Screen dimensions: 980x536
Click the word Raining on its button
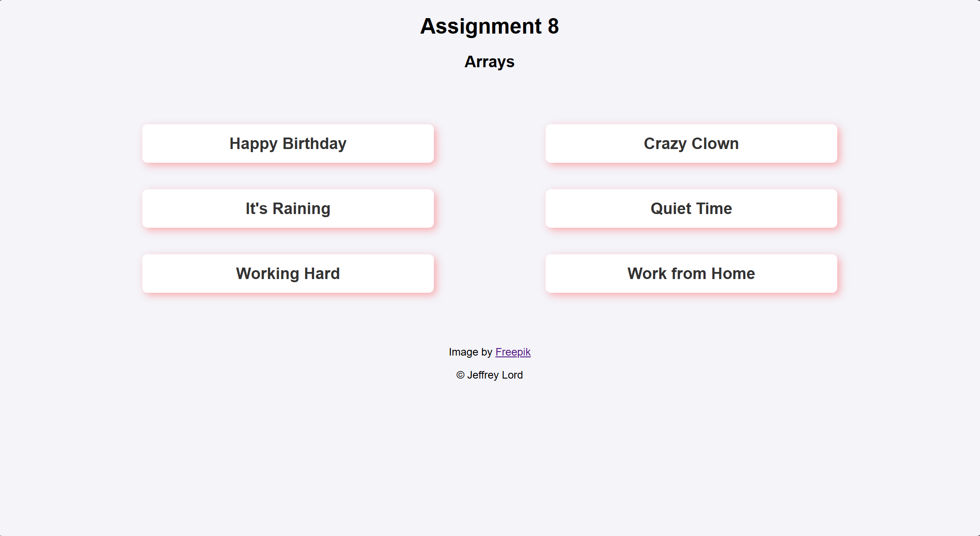pos(301,208)
